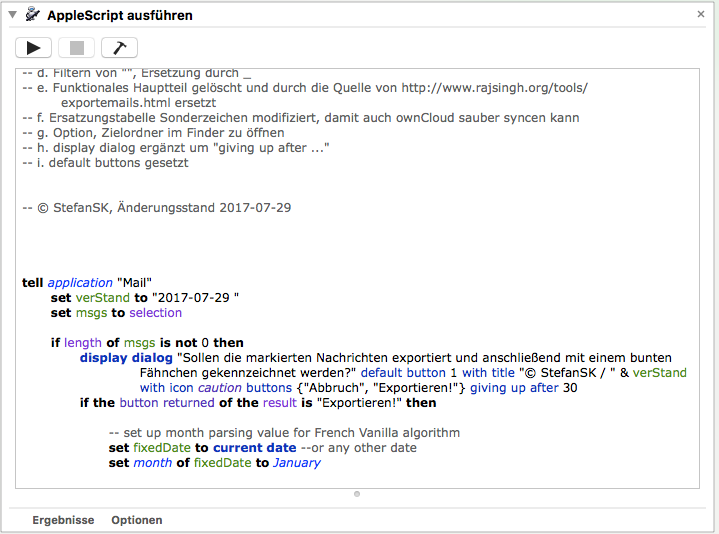Image resolution: width=719 pixels, height=534 pixels.
Task: Click the AppleScript action icon in the header
Action: click(32, 15)
